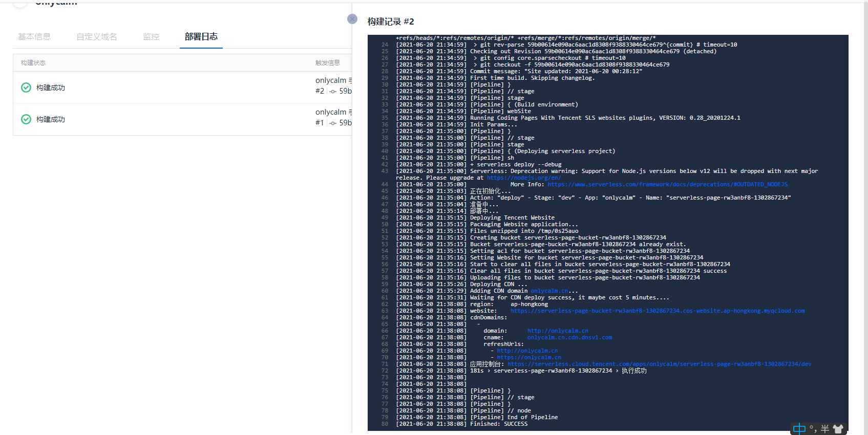This screenshot has width=868, height=435.
Task: Open nodejs.org link in log
Action: tap(523, 178)
